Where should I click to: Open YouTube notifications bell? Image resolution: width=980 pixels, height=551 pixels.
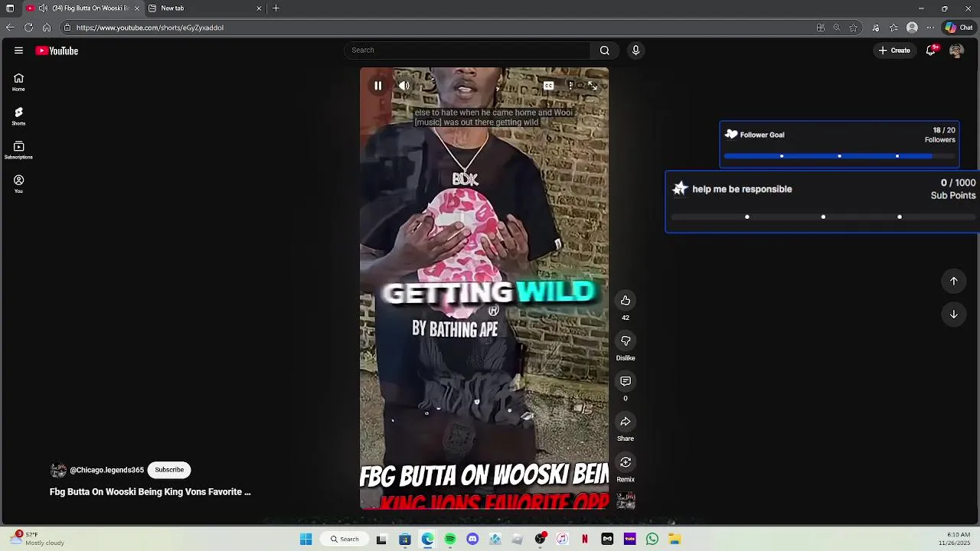tap(931, 51)
